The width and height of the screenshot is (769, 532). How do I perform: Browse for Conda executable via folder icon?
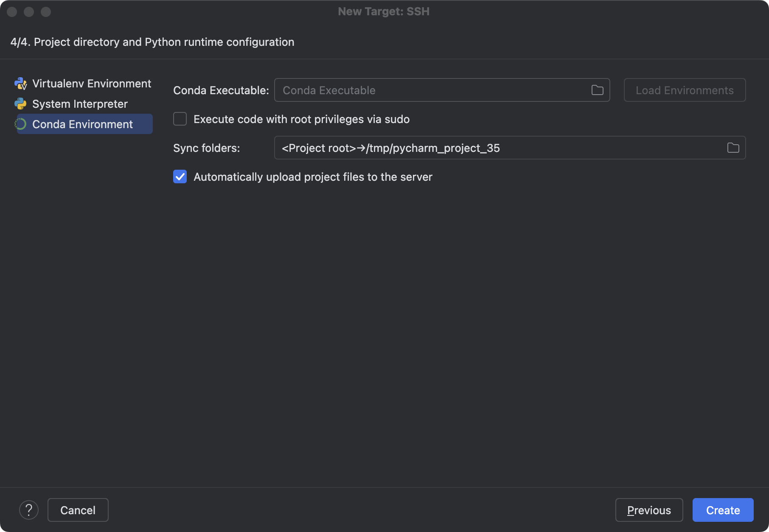[597, 90]
